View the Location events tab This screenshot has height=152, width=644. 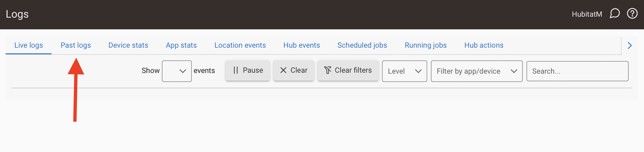[240, 45]
